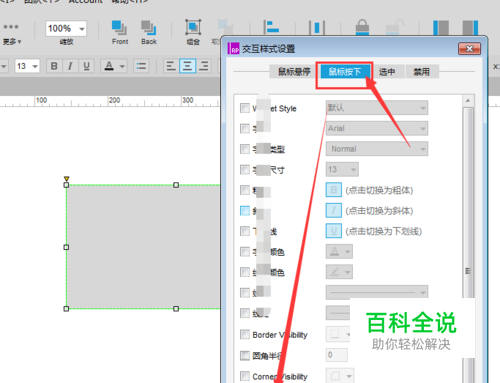
Task: Align text center in format bar
Action: (x=187, y=66)
